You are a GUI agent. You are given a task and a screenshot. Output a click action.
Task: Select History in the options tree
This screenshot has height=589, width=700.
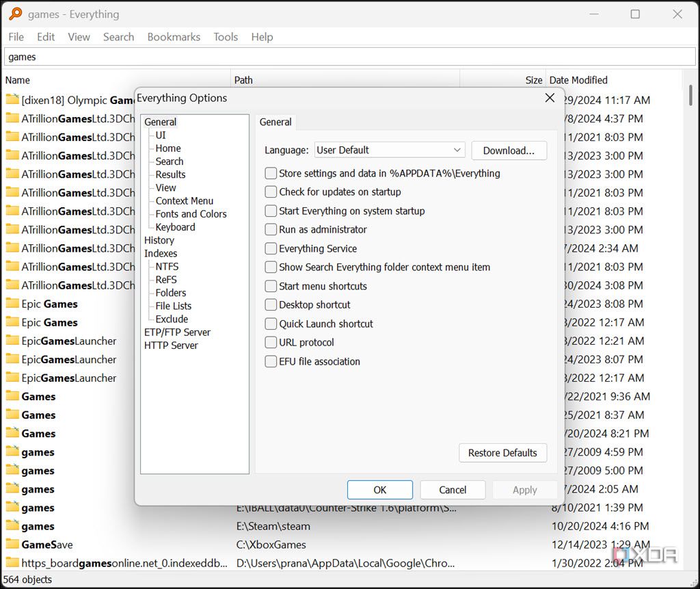(x=159, y=240)
